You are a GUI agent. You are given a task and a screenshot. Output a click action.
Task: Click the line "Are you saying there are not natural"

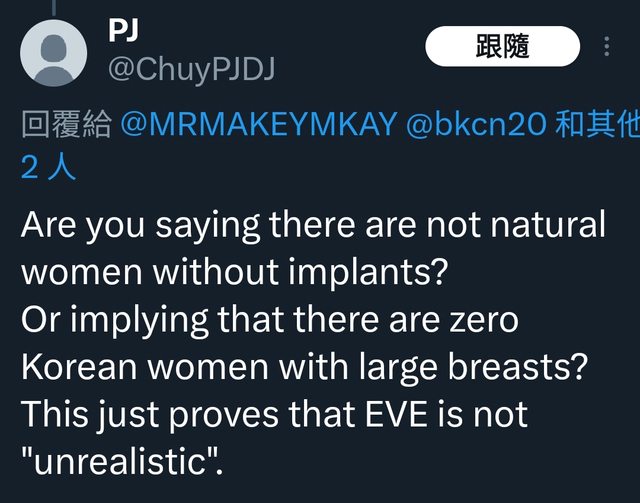313,224
